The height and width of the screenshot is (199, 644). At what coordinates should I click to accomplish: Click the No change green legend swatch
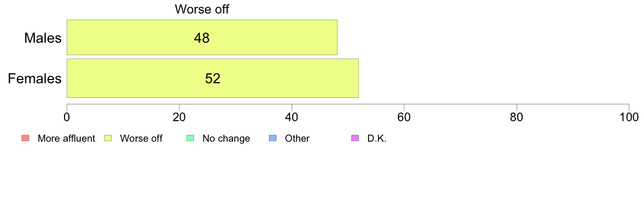(190, 138)
